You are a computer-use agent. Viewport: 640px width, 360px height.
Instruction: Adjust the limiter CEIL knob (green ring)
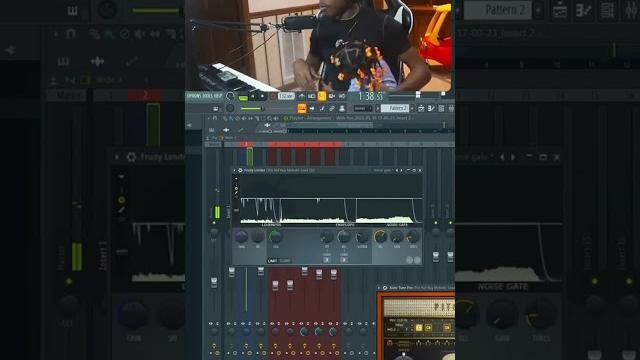(275, 236)
